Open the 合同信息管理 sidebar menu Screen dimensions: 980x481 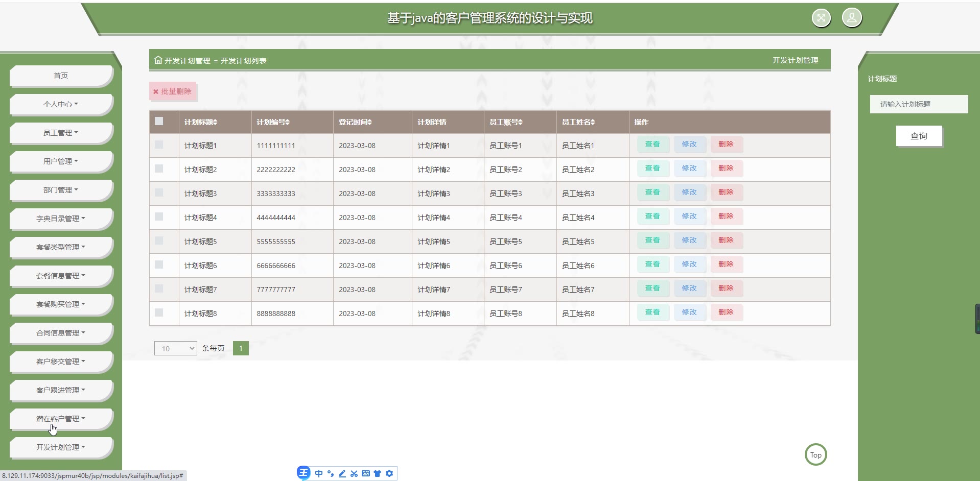point(61,333)
